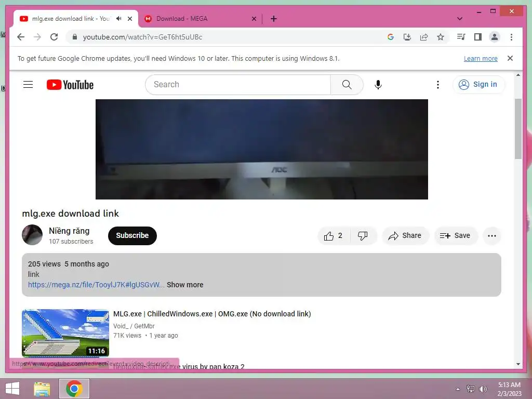
Task: Switch to Download - MEGA tab
Action: (200, 19)
